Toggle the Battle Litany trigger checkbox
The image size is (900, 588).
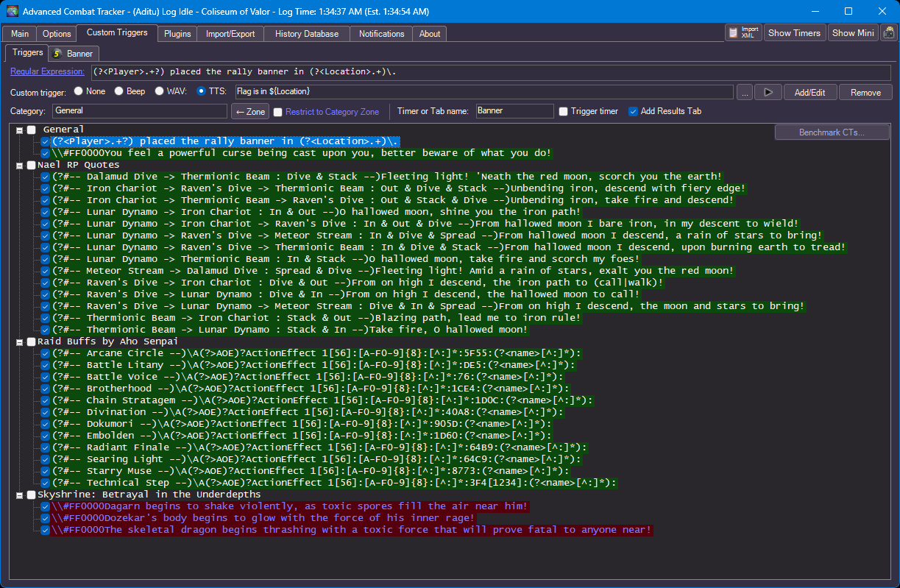point(46,365)
